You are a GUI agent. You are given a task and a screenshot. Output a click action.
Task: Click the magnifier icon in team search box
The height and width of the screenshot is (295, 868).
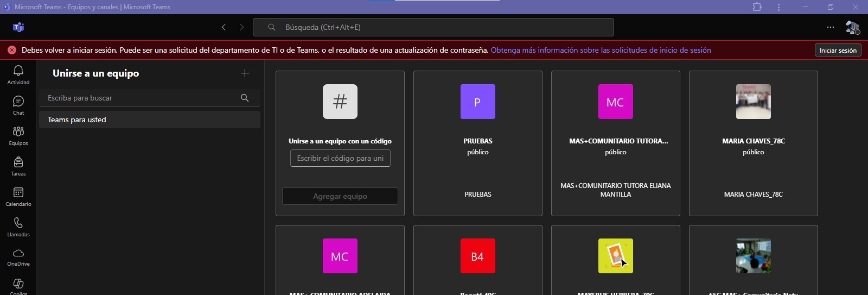[245, 98]
